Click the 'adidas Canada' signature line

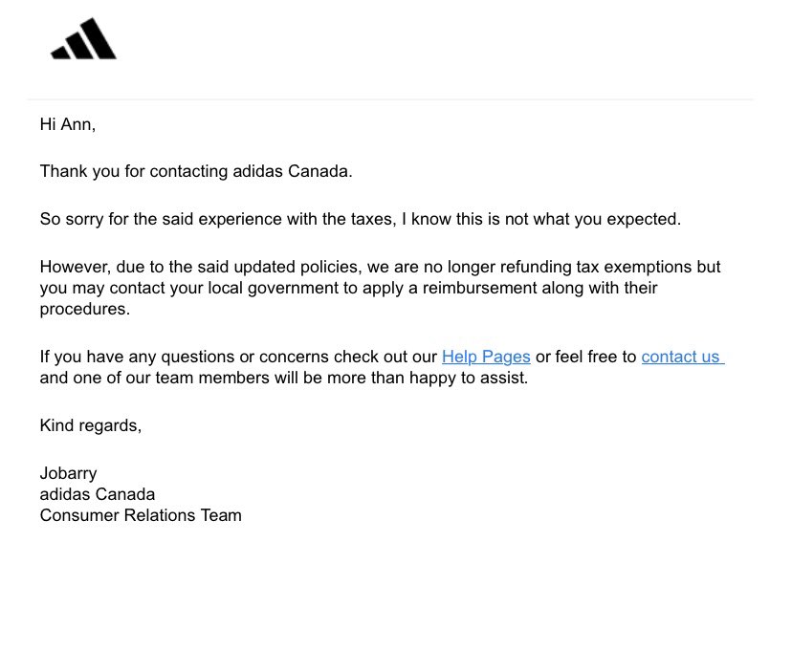click(98, 494)
